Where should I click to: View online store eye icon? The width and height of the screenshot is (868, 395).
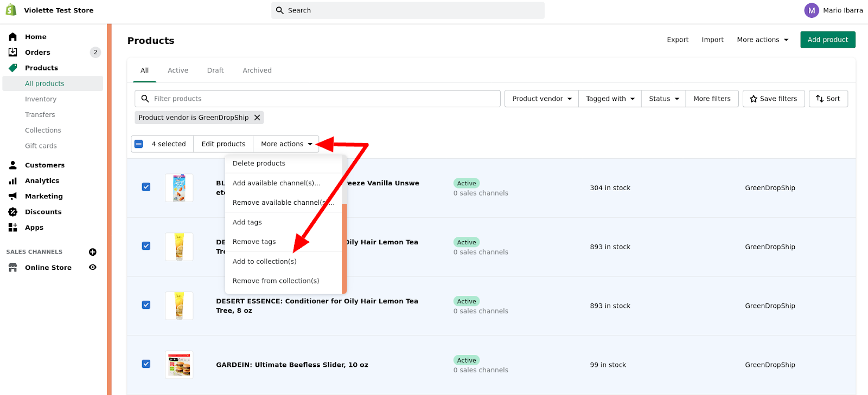93,267
